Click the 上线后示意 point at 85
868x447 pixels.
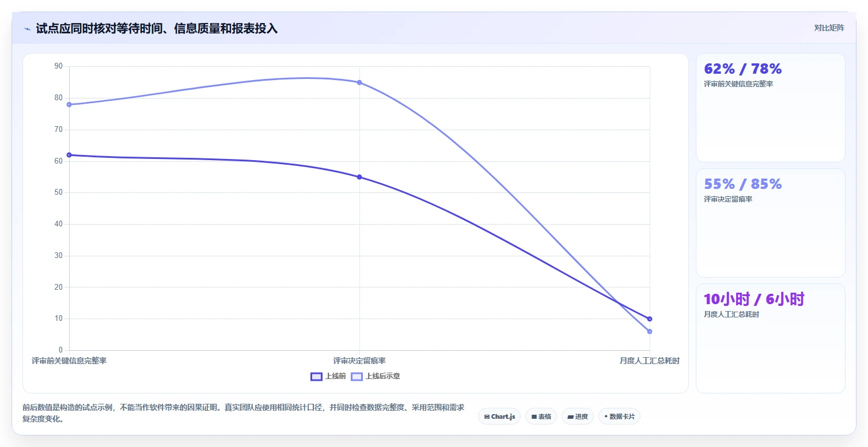359,82
